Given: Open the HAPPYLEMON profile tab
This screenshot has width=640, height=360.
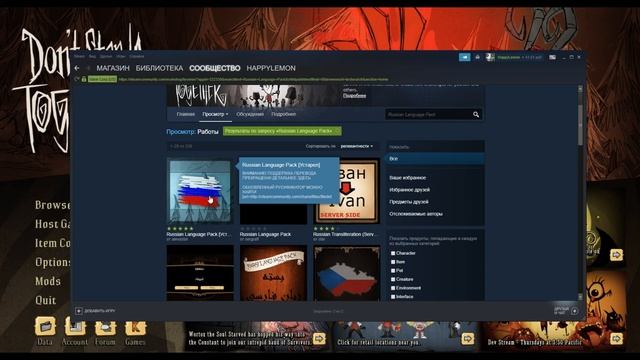Looking at the screenshot, I should point(271,68).
